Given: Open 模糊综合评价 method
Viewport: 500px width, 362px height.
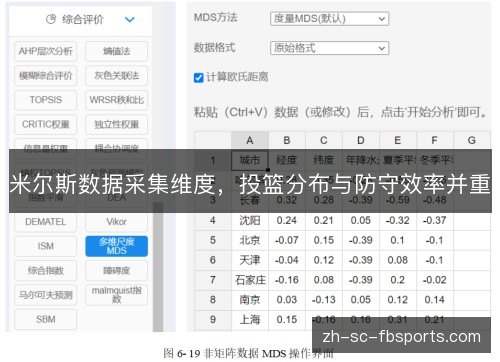Looking at the screenshot, I should pos(46,76).
